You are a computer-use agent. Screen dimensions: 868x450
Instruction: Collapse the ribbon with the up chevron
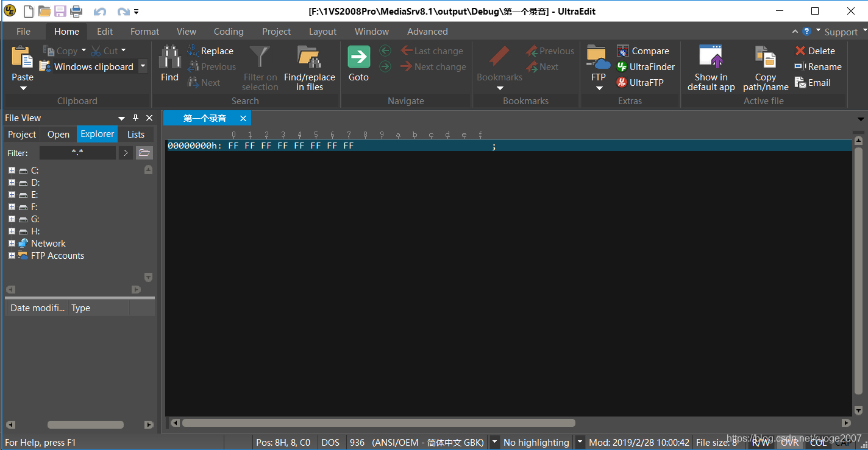pos(795,32)
